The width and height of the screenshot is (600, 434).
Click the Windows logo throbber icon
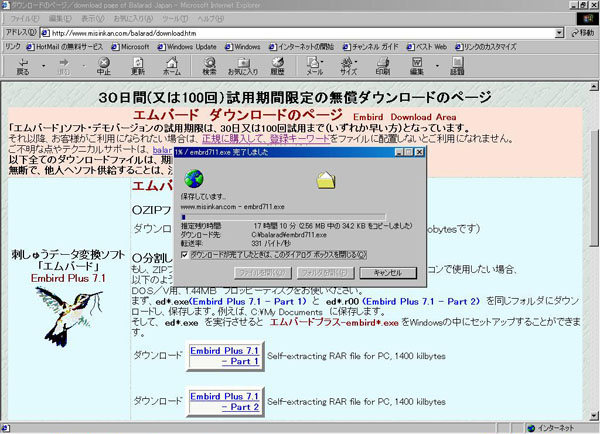(587, 18)
